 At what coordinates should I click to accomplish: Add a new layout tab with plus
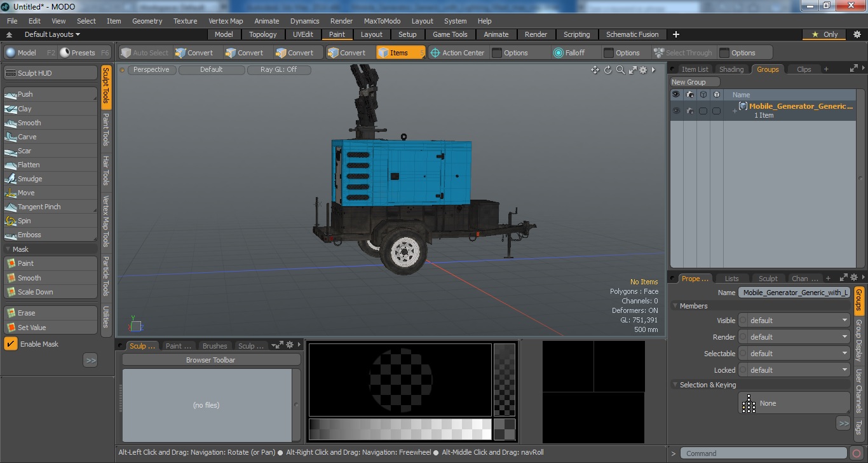(x=676, y=34)
